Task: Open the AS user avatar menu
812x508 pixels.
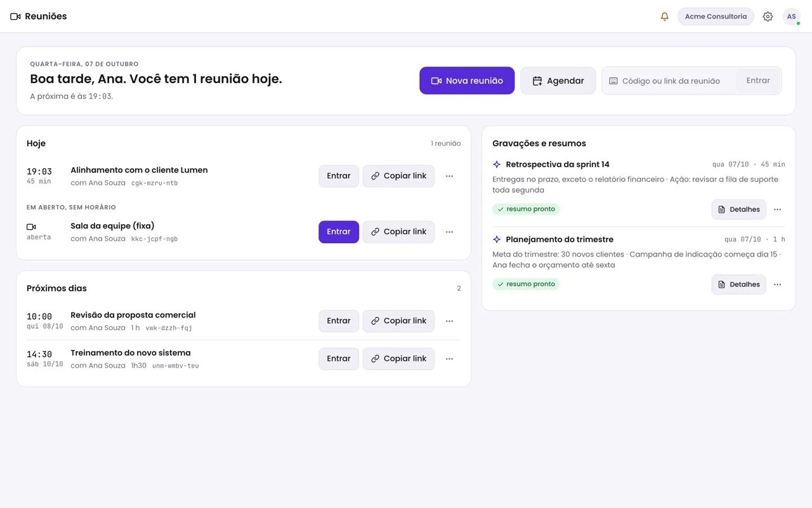Action: (792, 17)
